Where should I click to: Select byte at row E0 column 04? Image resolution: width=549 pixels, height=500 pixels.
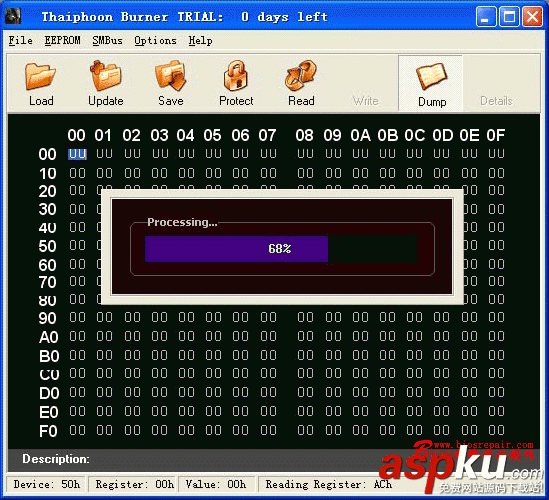tap(186, 411)
